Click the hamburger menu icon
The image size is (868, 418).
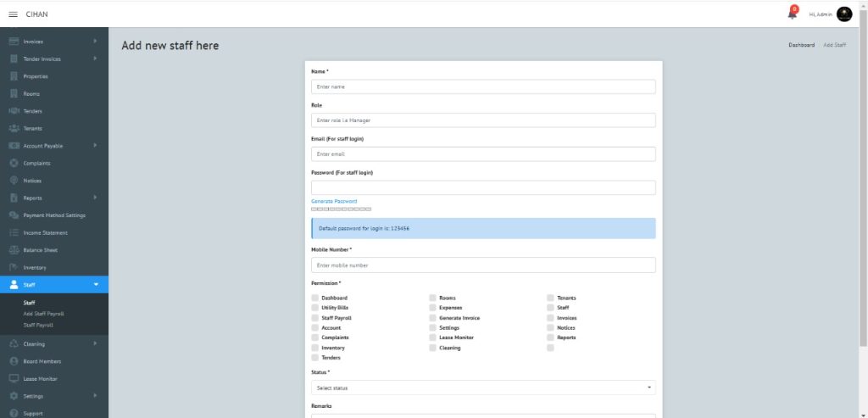point(13,14)
